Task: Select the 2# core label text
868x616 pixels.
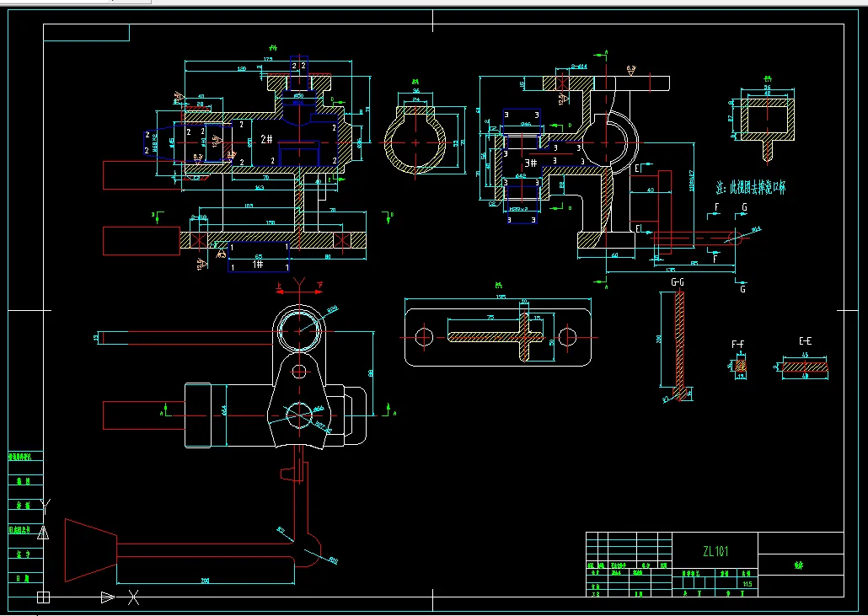Action: coord(267,140)
